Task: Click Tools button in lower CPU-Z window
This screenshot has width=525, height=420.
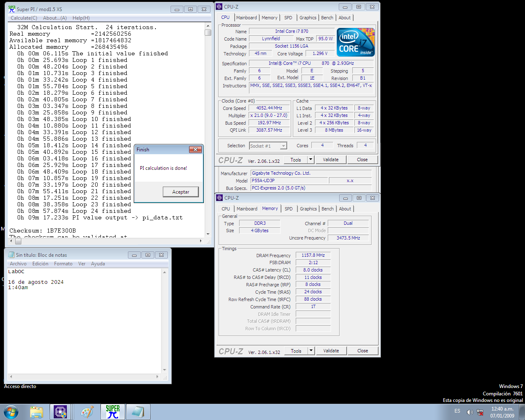Action: (x=296, y=351)
